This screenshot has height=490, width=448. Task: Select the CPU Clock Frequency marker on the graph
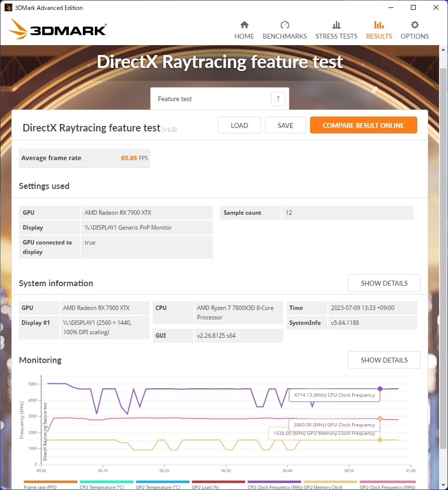click(380, 389)
